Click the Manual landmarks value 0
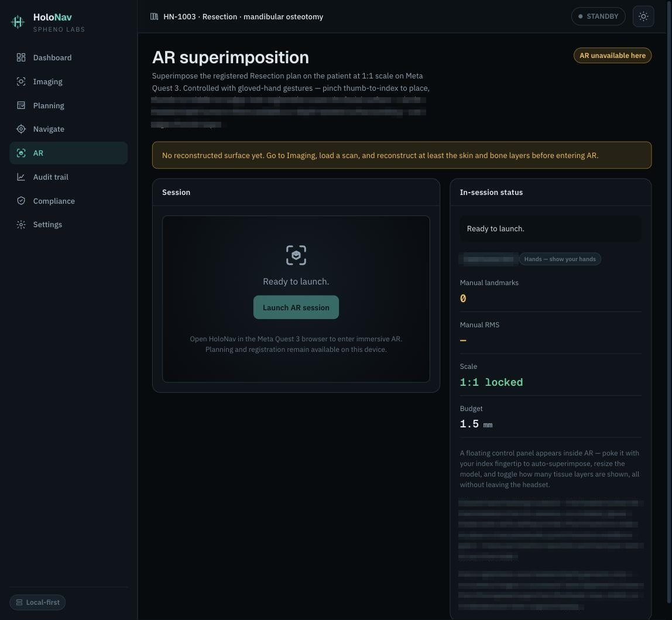The height and width of the screenshot is (620, 672). (463, 299)
